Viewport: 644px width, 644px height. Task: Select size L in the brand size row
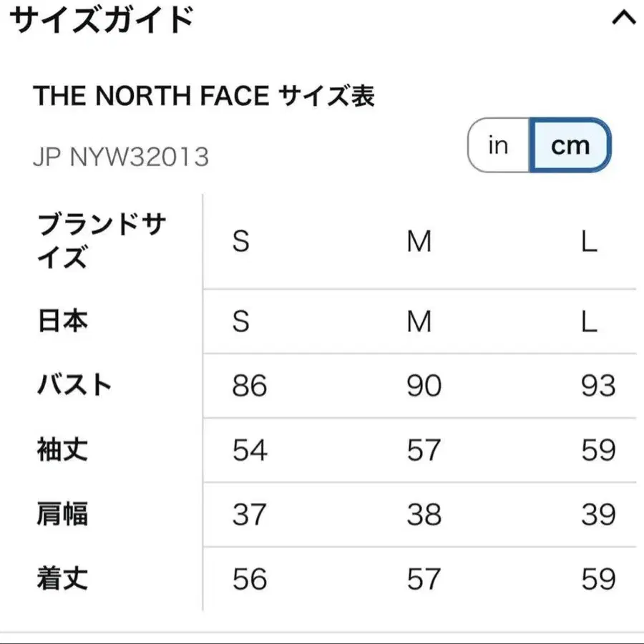[590, 242]
